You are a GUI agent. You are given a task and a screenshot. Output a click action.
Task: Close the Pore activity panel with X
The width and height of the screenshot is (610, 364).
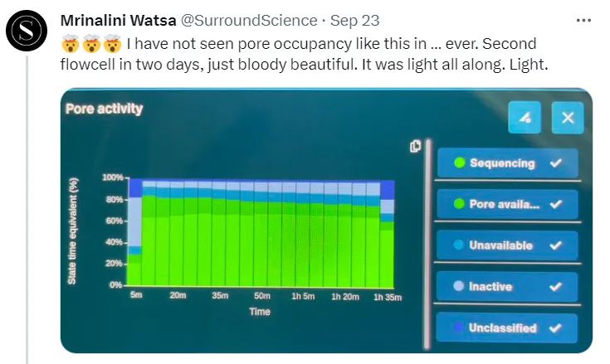point(568,118)
